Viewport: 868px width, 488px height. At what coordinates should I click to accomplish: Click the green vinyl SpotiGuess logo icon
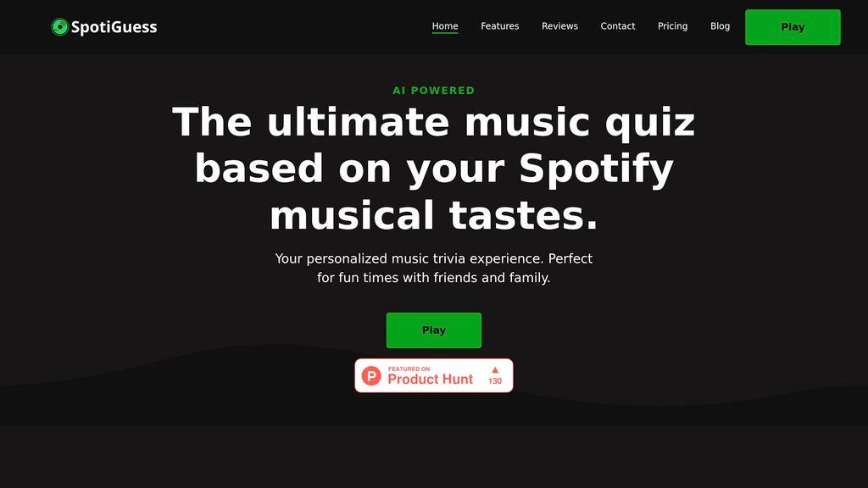(60, 26)
